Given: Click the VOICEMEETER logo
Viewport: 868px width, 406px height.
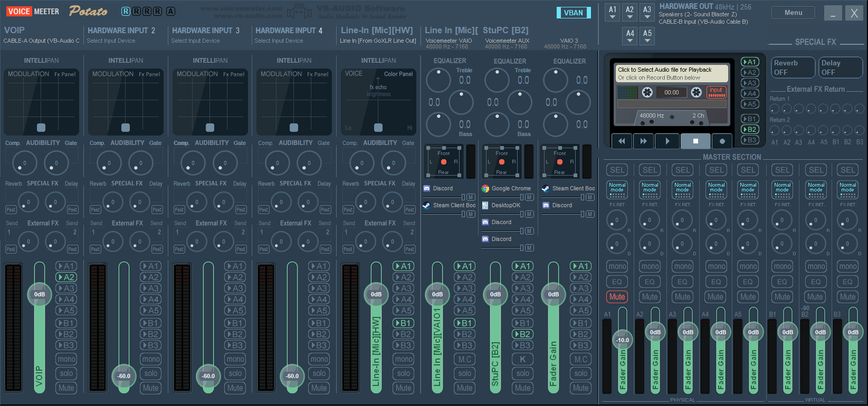Looking at the screenshot, I should coord(33,11).
